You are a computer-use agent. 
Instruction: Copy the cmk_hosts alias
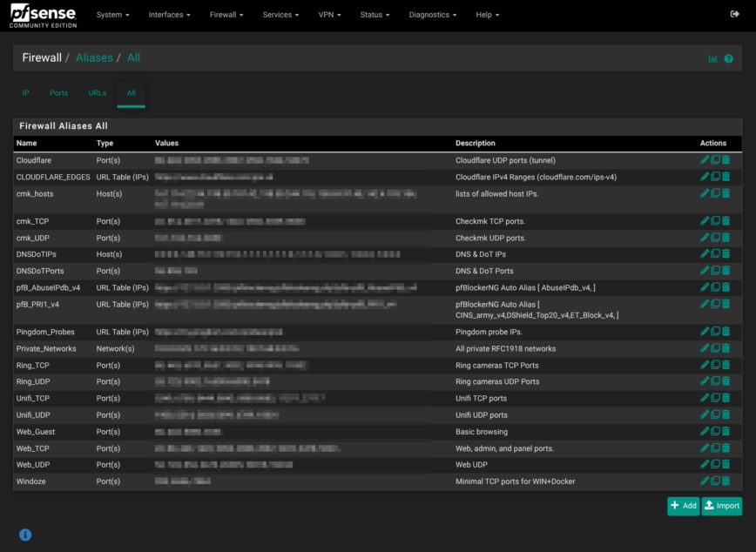(716, 193)
